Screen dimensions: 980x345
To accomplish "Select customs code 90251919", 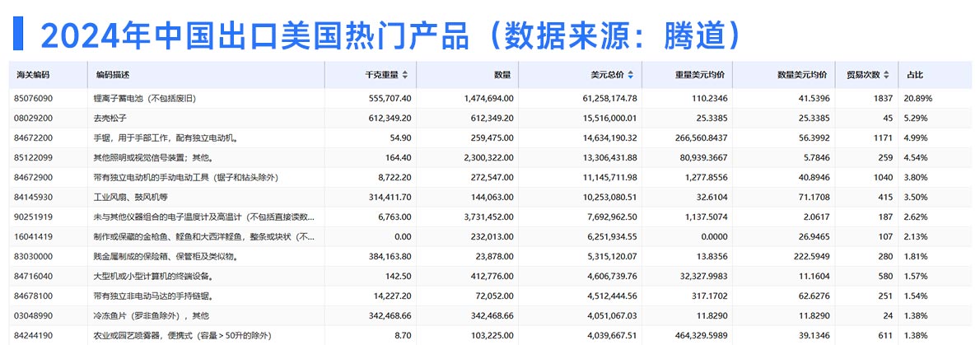I will point(32,217).
